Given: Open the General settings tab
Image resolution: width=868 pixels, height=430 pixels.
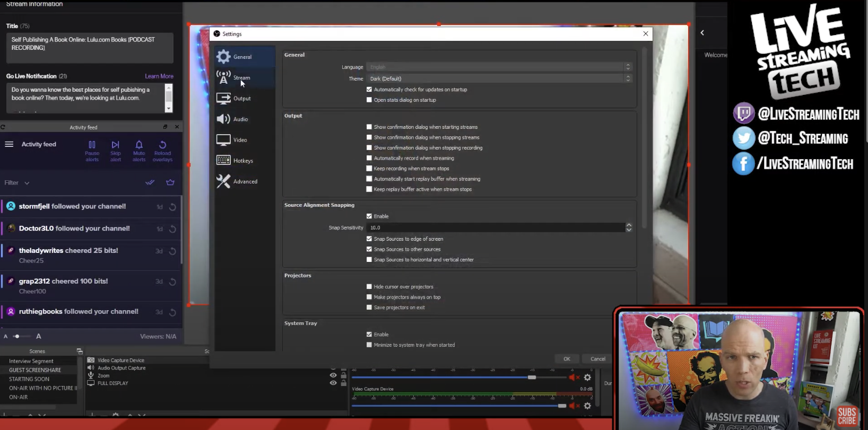Looking at the screenshot, I should (x=245, y=57).
